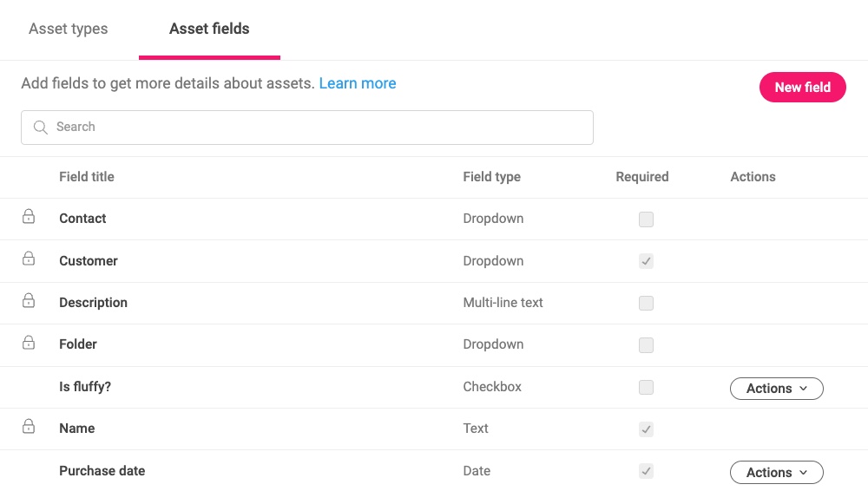Viewport: 868px width, 491px height.
Task: Click the Date field type cell
Action: tap(477, 471)
